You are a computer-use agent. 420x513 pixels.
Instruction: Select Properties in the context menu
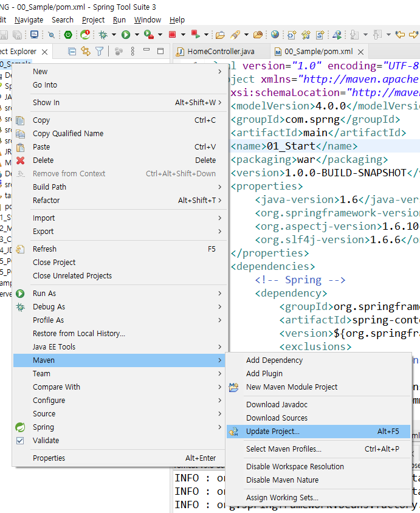click(120, 458)
